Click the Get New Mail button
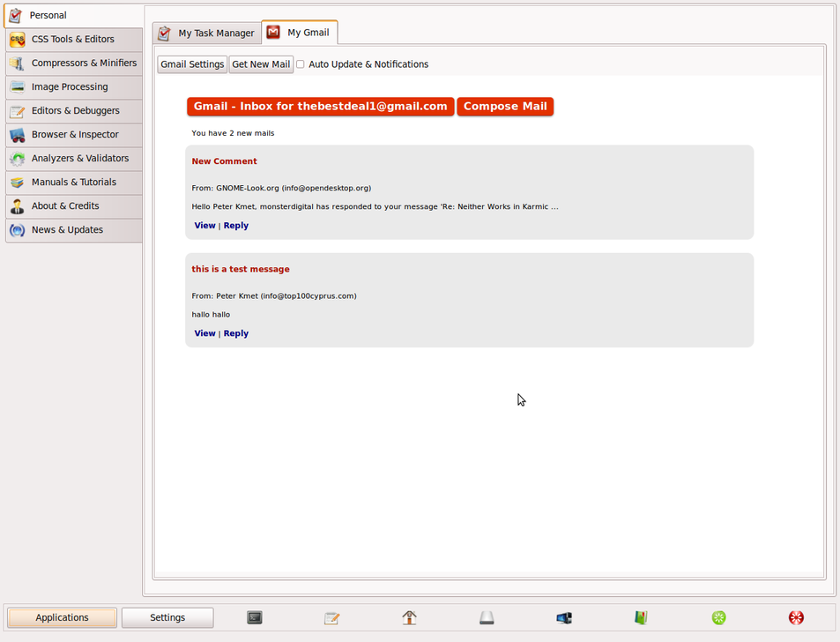This screenshot has width=840, height=642. (x=261, y=64)
